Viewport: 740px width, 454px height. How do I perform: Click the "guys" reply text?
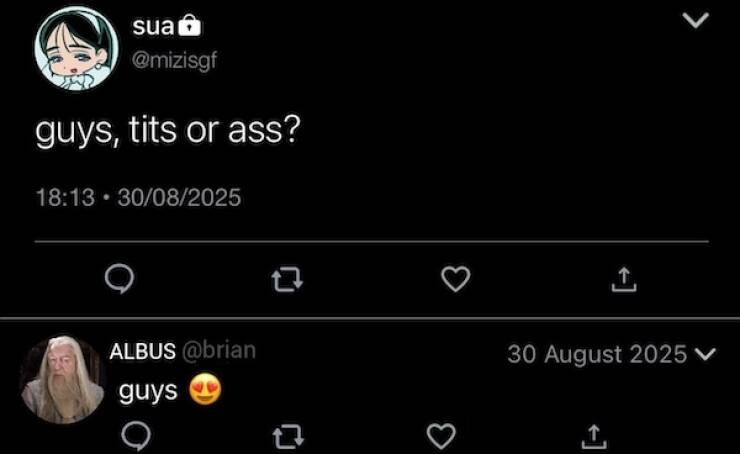pyautogui.click(x=149, y=390)
